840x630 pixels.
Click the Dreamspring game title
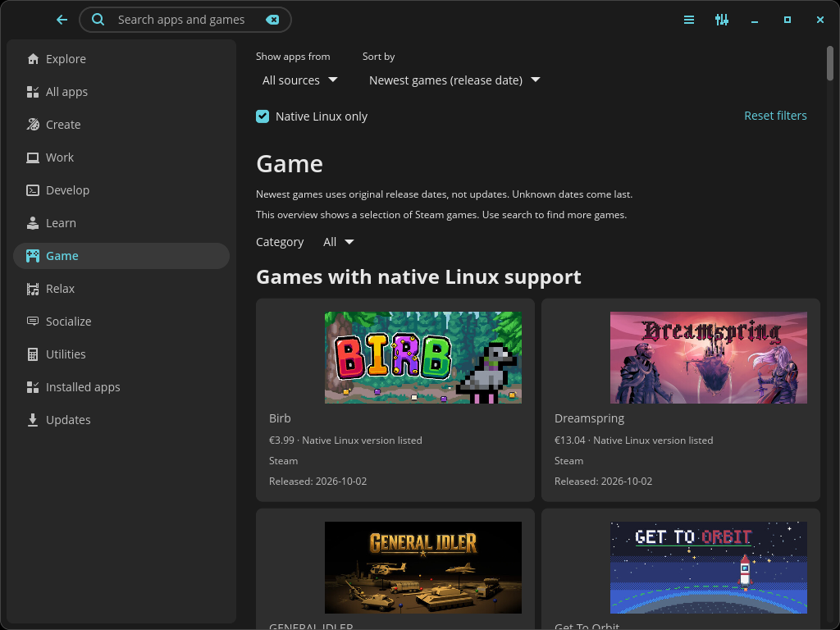pyautogui.click(x=589, y=418)
